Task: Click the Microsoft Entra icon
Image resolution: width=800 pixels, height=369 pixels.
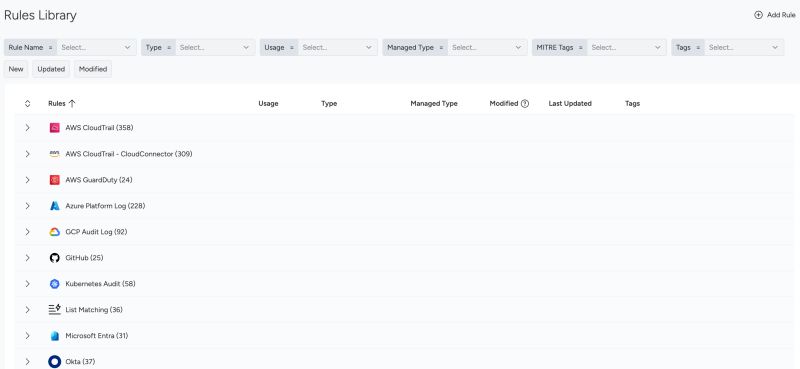Action: [x=55, y=336]
